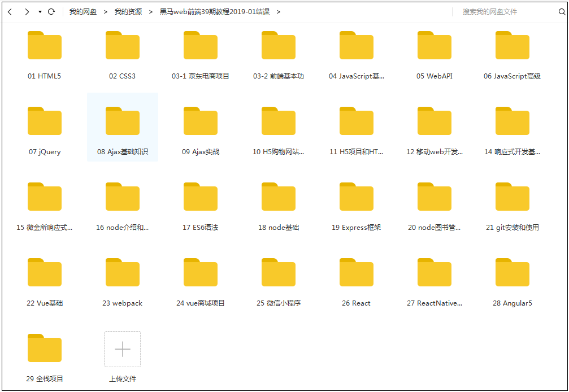Select the 01 HTML5 folder icon

click(45, 45)
